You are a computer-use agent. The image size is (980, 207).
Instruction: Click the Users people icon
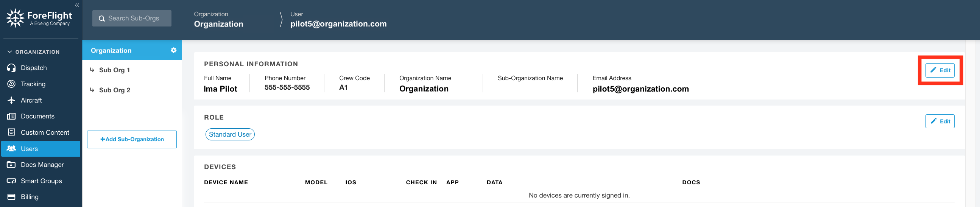pyautogui.click(x=11, y=149)
